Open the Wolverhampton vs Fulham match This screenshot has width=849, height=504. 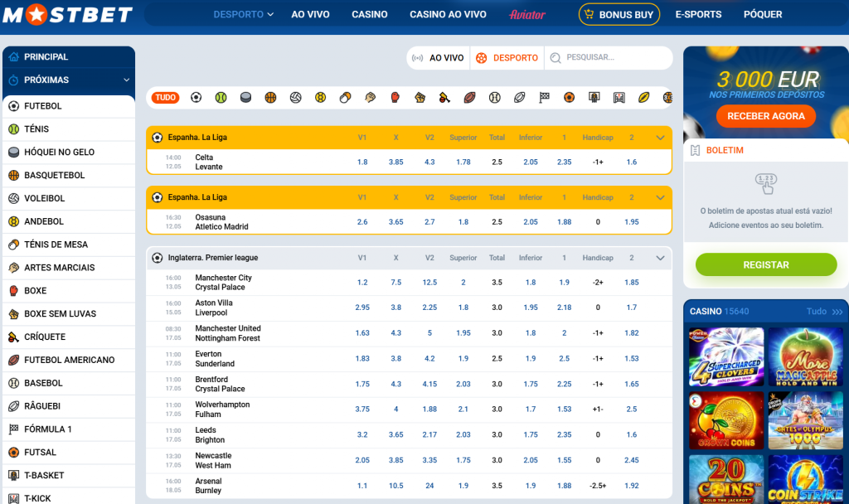[222, 409]
